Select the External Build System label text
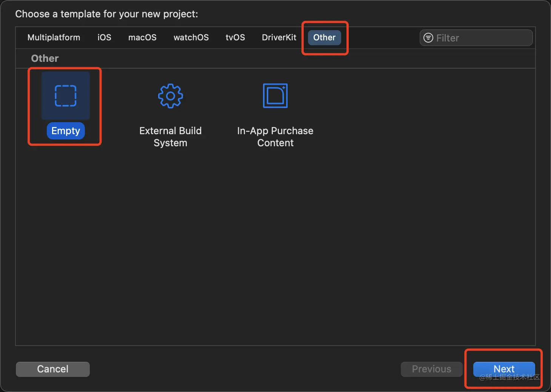The height and width of the screenshot is (392, 551). click(x=170, y=136)
